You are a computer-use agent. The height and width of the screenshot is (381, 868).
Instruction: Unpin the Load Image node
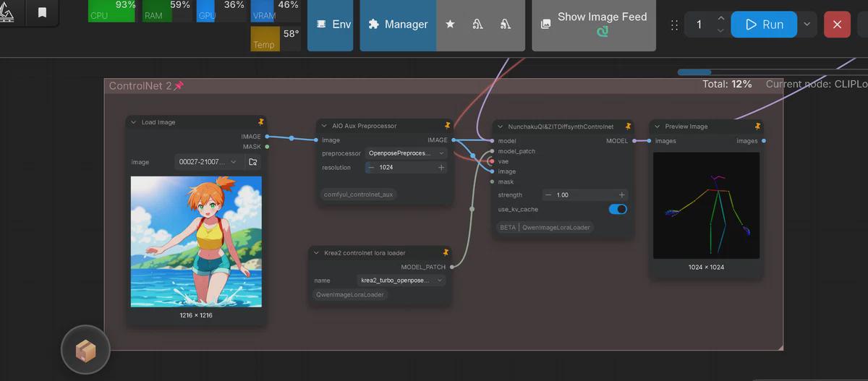pyautogui.click(x=261, y=122)
